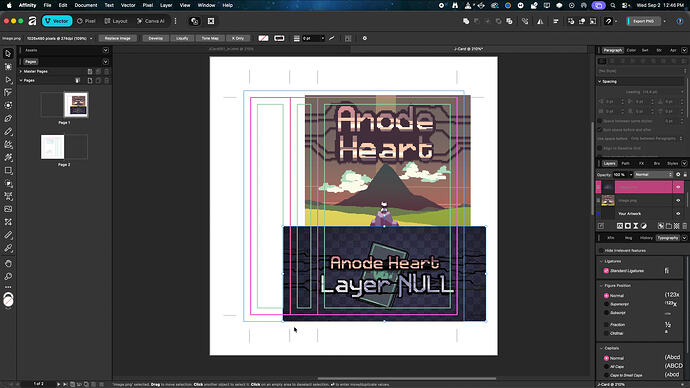
Task: Collapse the Spacing section
Action: pyautogui.click(x=599, y=81)
